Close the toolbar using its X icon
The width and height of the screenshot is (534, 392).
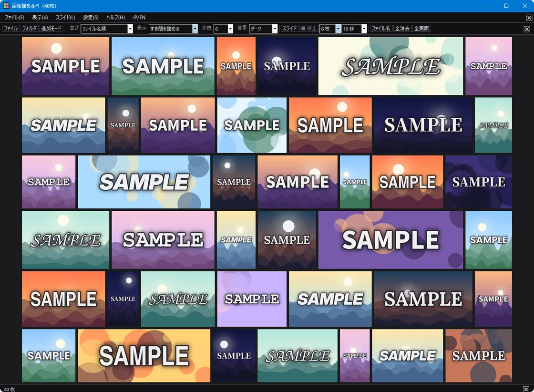click(526, 29)
